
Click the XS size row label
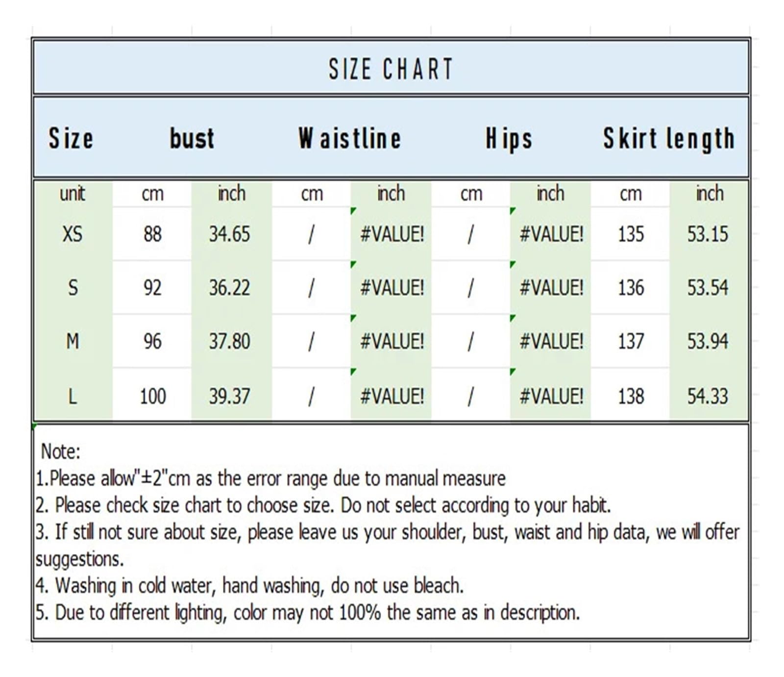(73, 234)
